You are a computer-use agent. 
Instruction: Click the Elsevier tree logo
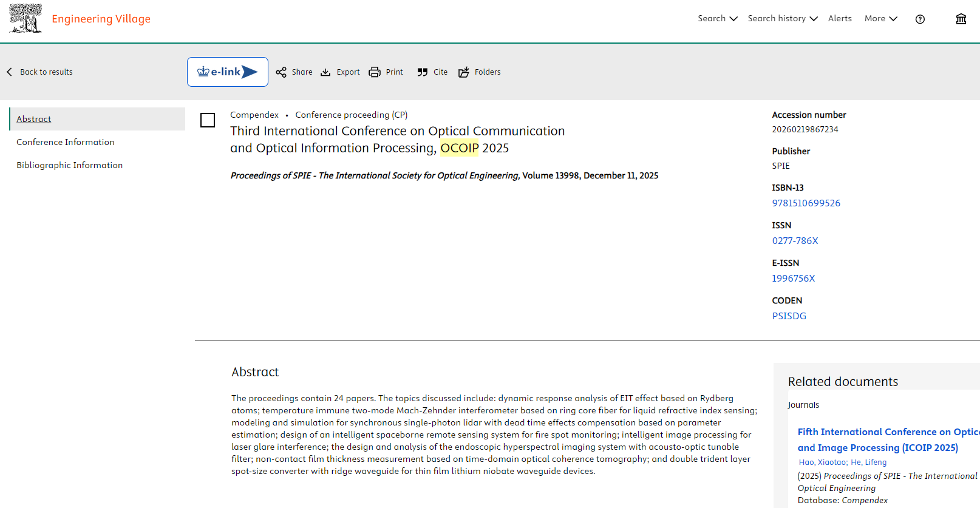click(26, 18)
